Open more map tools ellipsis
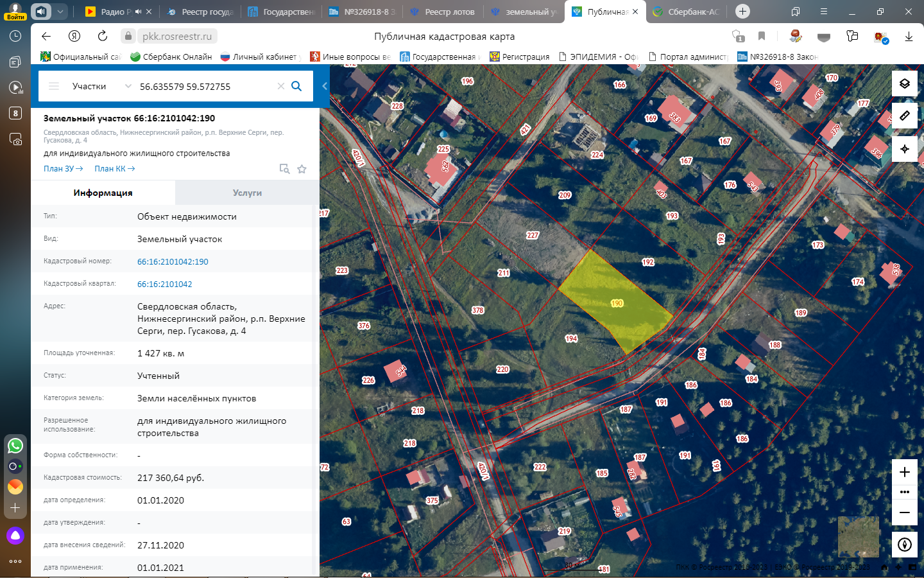 pyautogui.click(x=904, y=492)
